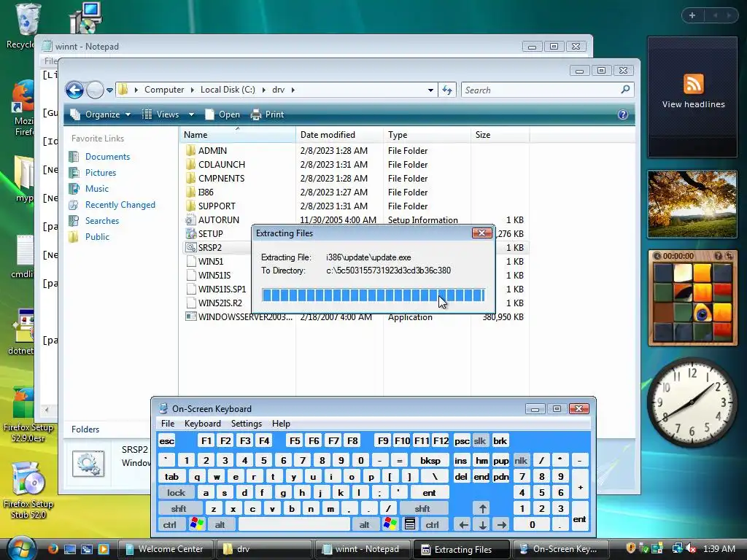Image resolution: width=747 pixels, height=560 pixels.
Task: Select the I386 folder
Action: (x=206, y=192)
